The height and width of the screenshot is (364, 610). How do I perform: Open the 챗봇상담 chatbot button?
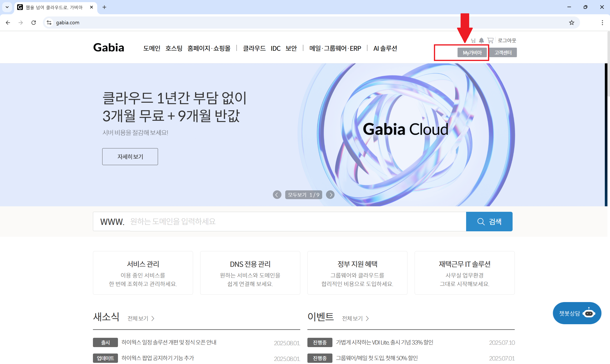pyautogui.click(x=577, y=313)
